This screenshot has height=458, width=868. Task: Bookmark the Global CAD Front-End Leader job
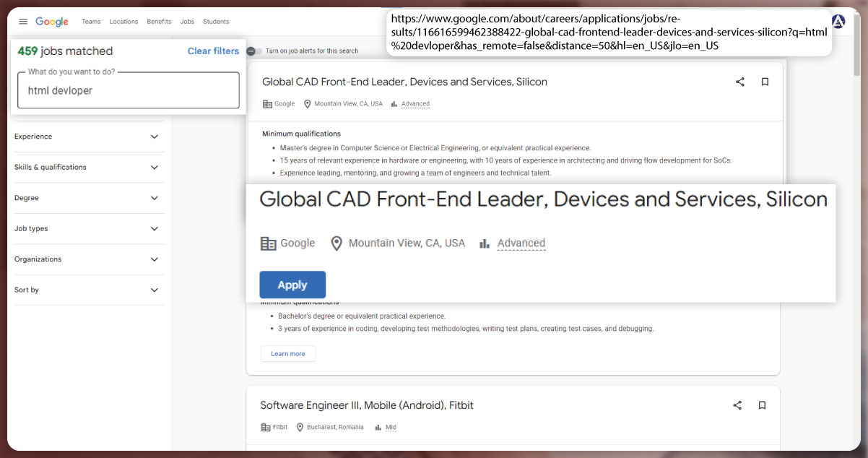point(765,82)
